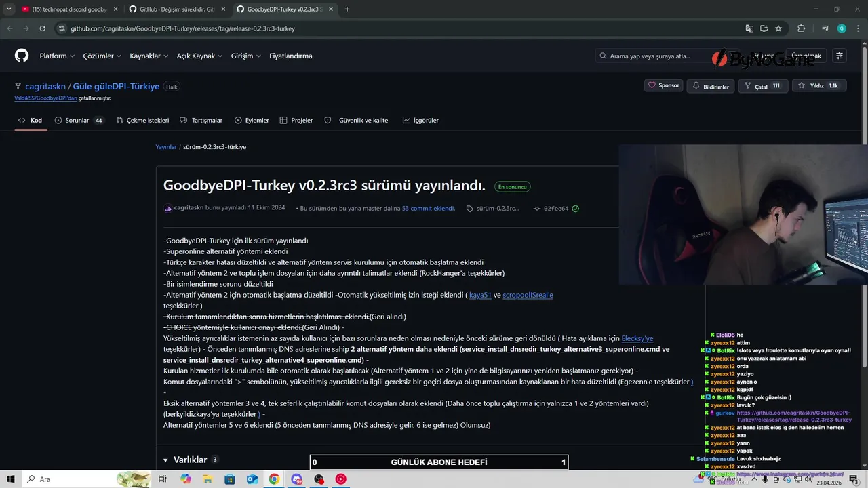Open cagritaskn author profile link

pyautogui.click(x=189, y=208)
